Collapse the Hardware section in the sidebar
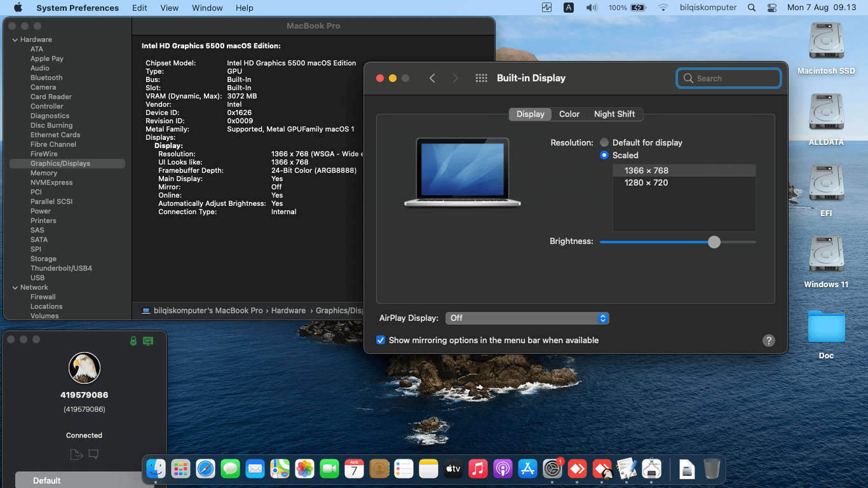This screenshot has height=488, width=868. tap(15, 39)
